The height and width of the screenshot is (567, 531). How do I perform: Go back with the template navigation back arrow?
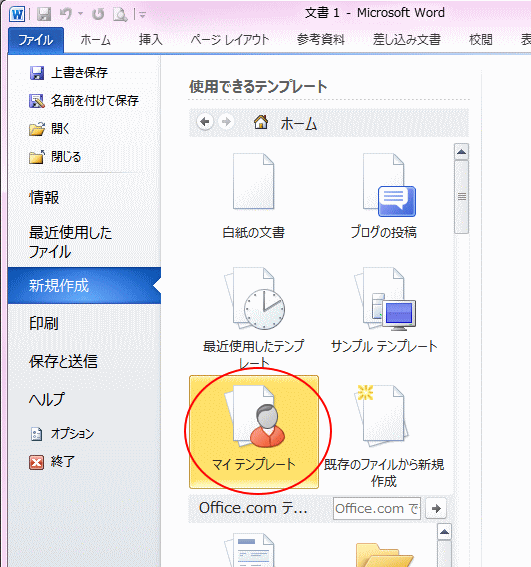205,122
